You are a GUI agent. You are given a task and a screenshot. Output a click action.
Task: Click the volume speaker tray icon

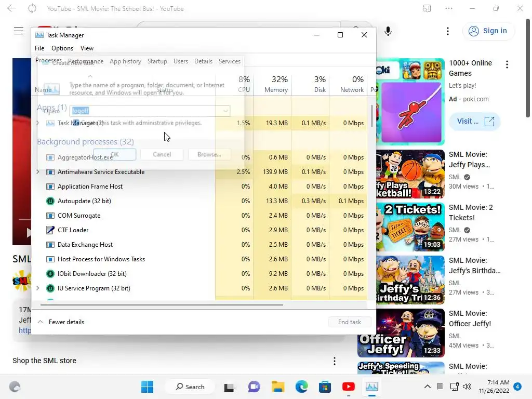click(467, 387)
